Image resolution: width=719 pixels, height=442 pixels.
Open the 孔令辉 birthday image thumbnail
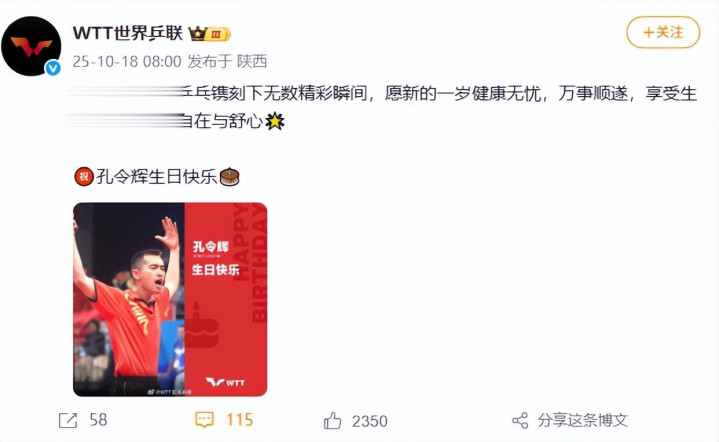(x=170, y=299)
